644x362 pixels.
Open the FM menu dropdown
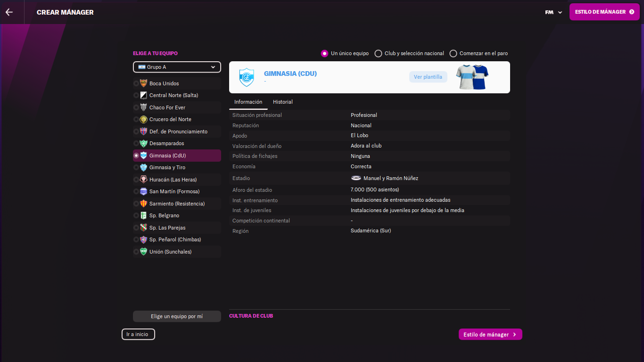point(553,12)
